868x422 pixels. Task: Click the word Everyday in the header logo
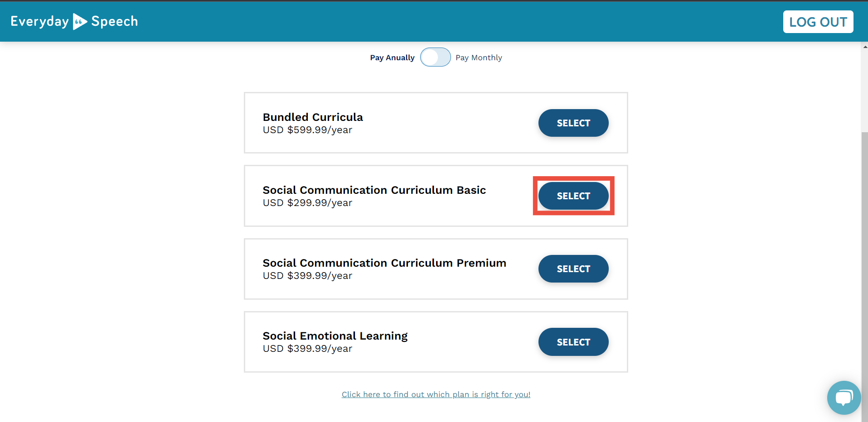[x=40, y=22]
